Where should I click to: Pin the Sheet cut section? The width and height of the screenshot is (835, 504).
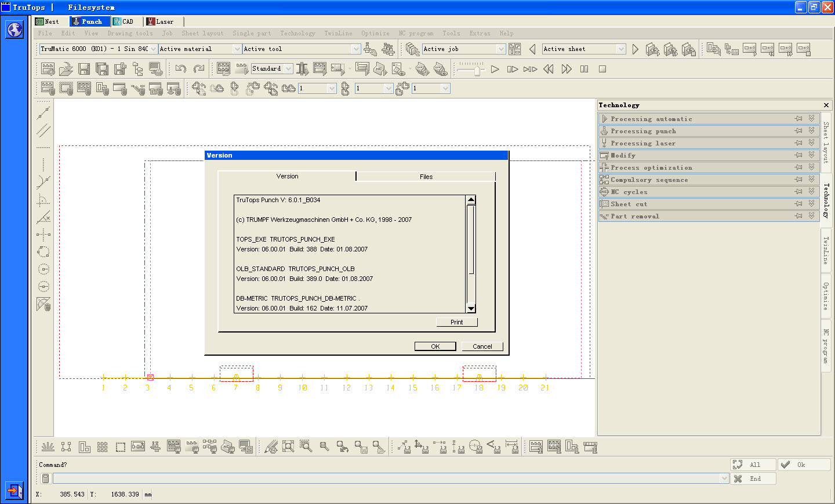point(798,203)
